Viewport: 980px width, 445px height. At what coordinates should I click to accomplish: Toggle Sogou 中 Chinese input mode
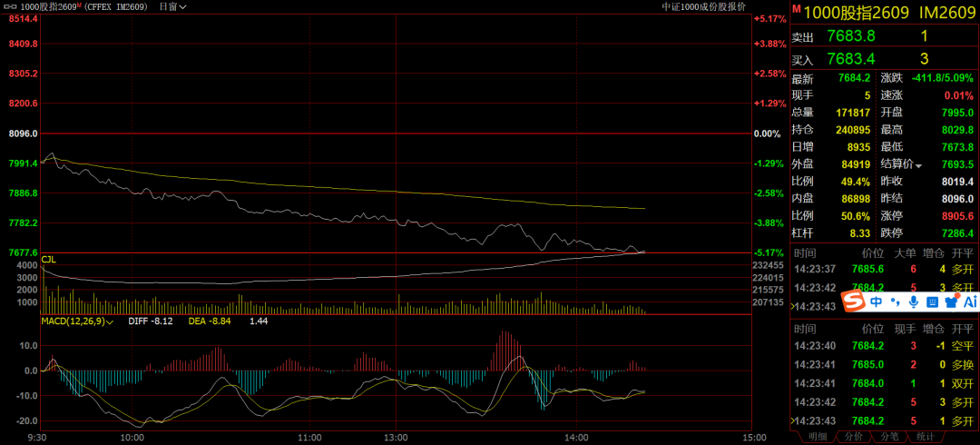877,302
